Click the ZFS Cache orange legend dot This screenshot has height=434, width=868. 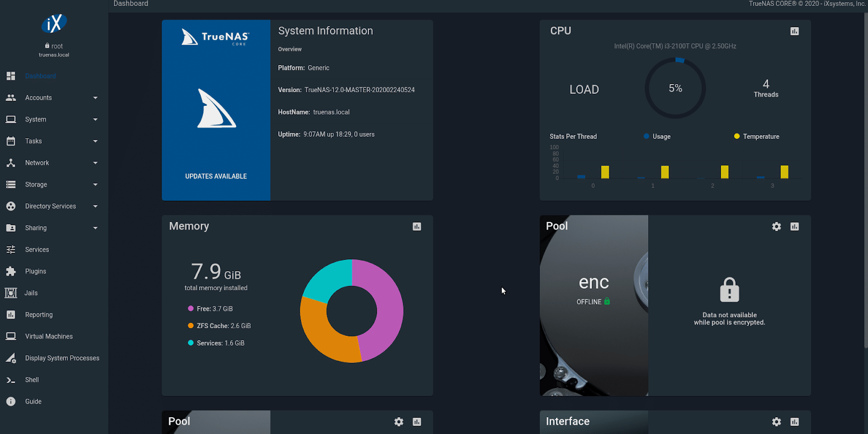pyautogui.click(x=190, y=325)
